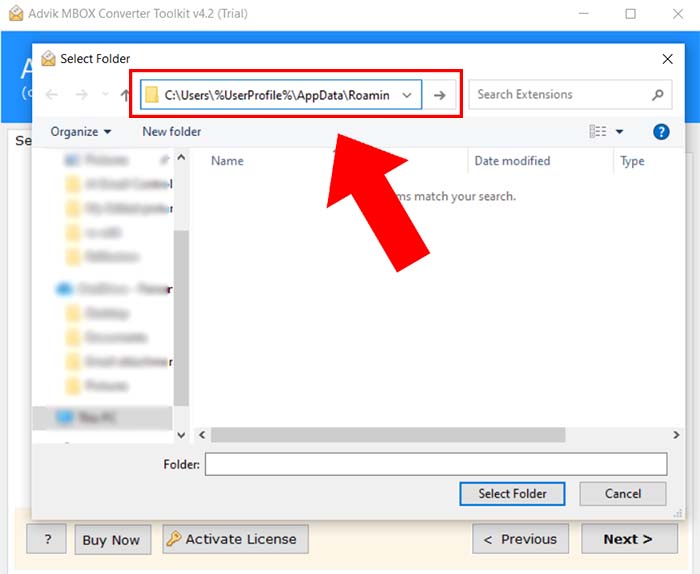Click the Next > button

click(629, 539)
